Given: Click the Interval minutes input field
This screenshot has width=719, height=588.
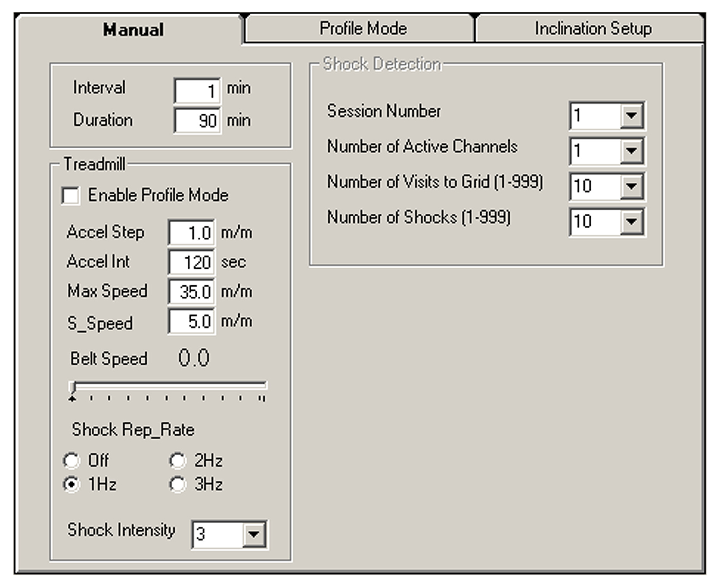Looking at the screenshot, I should point(197,91).
